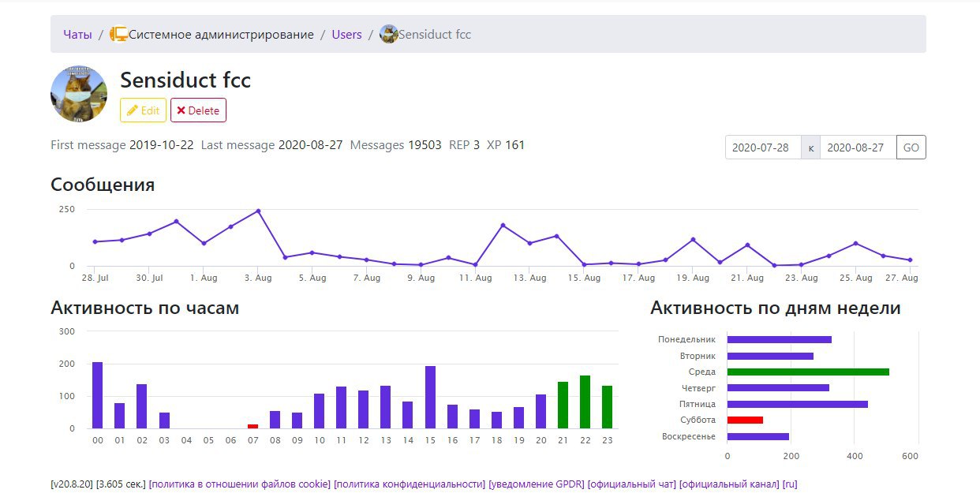Screen dimensions: 980x497
Task: Open the large user profile avatar
Action: pos(79,94)
